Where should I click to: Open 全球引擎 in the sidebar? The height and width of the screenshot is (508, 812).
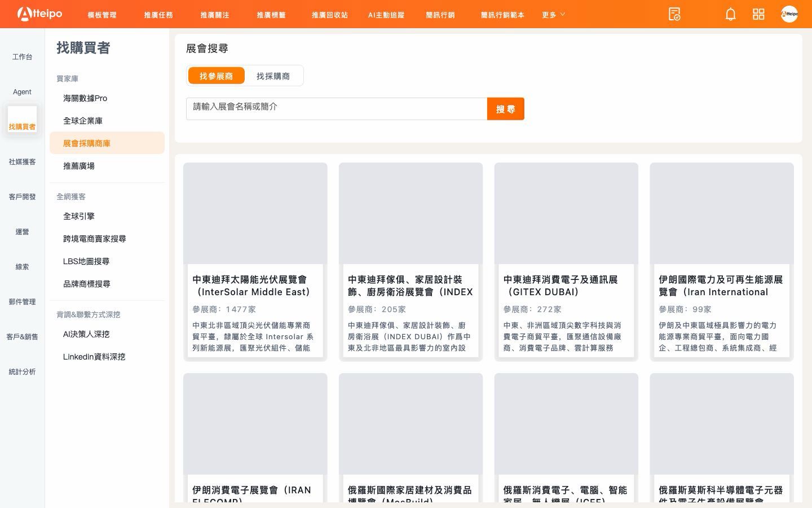click(x=107, y=216)
